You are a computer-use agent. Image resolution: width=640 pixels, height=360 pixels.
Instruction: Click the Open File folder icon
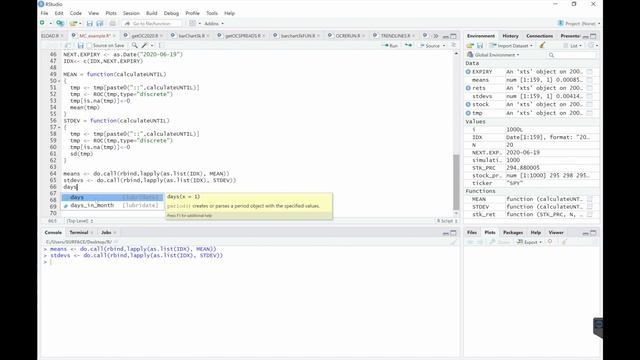click(x=73, y=23)
